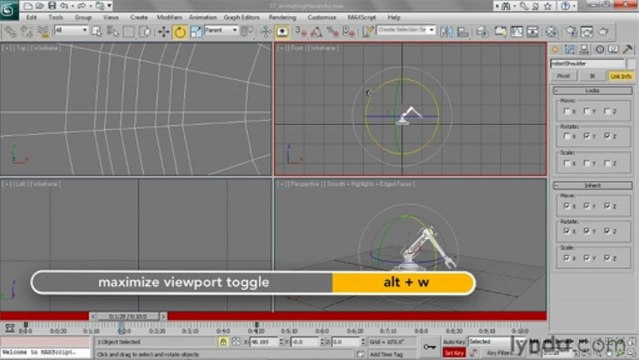Click the Auto Key button
Screen dimensions: 639x360
pos(454,342)
